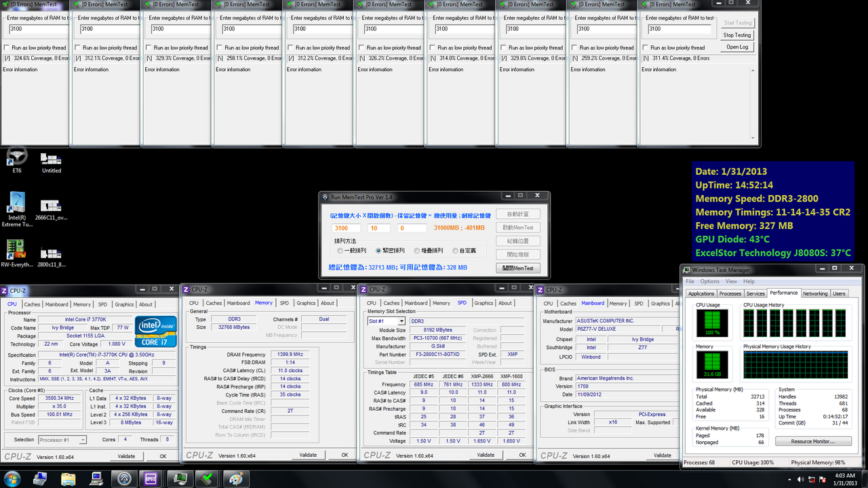The width and height of the screenshot is (868, 488).
Task: Click the computer icon in the taskbar
Action: pyautogui.click(x=96, y=479)
